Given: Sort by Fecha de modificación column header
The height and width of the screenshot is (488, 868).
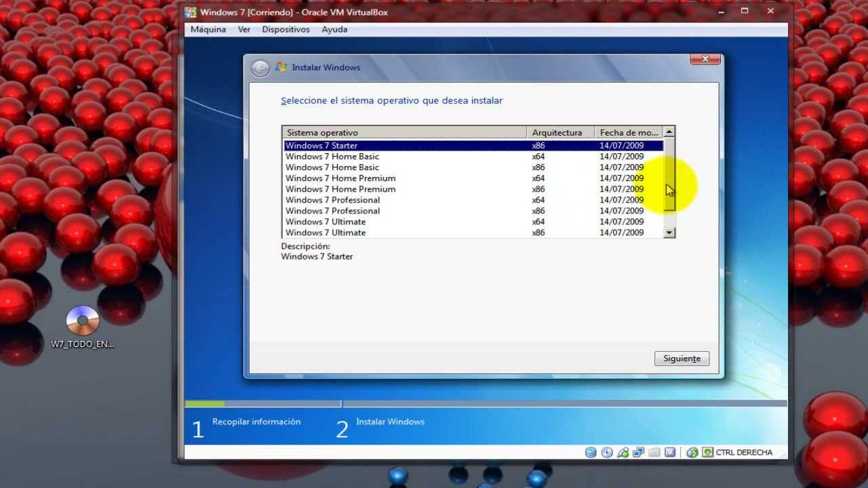Looking at the screenshot, I should coord(629,133).
